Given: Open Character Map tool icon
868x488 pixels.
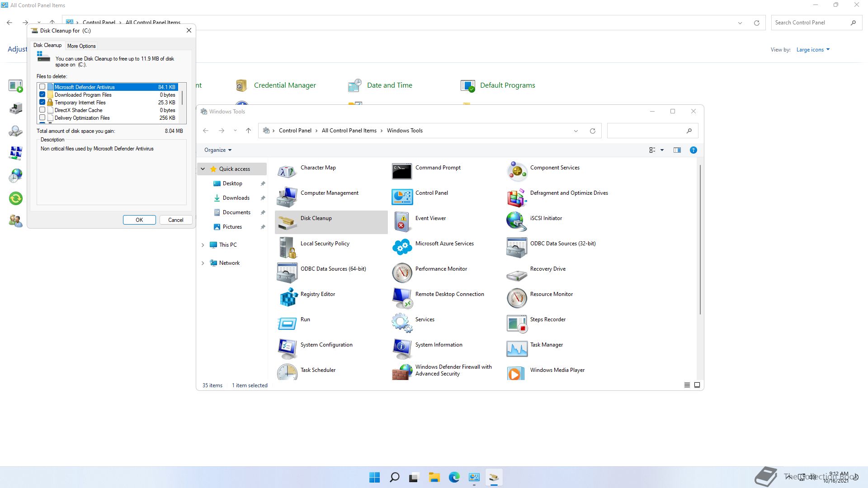Looking at the screenshot, I should tap(287, 172).
